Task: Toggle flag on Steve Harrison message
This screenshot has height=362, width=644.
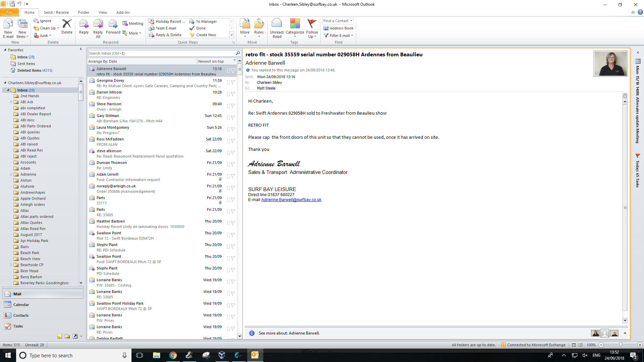Action: 233,106
